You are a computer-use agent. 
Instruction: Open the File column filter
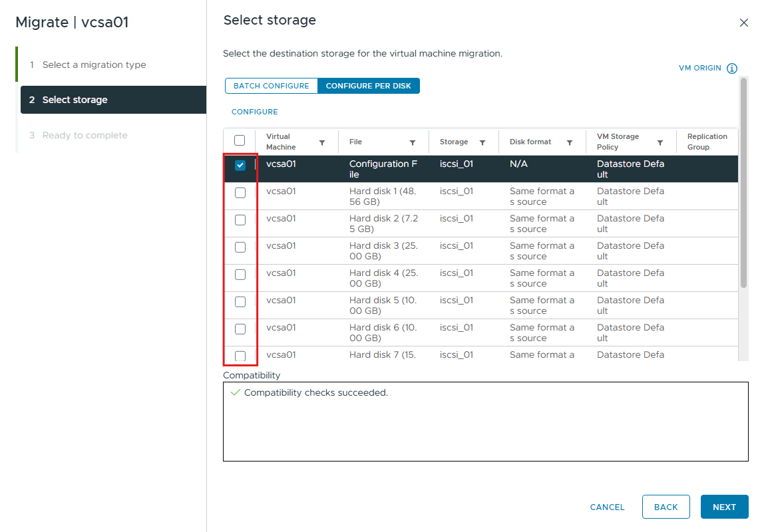coord(413,142)
